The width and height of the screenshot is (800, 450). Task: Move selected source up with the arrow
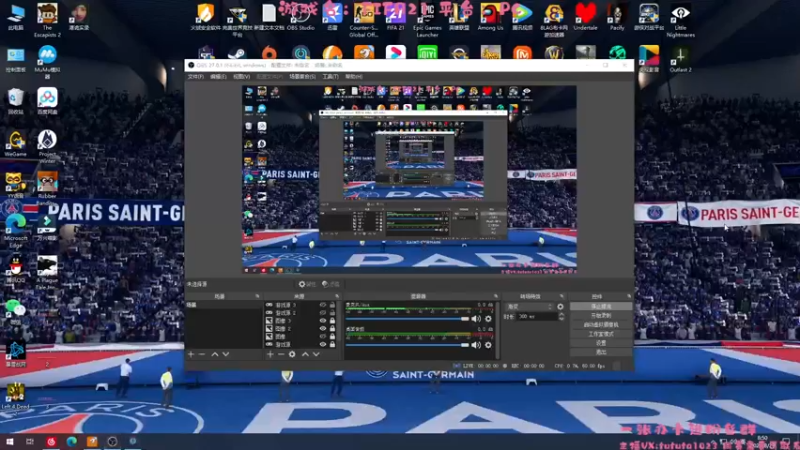point(305,354)
